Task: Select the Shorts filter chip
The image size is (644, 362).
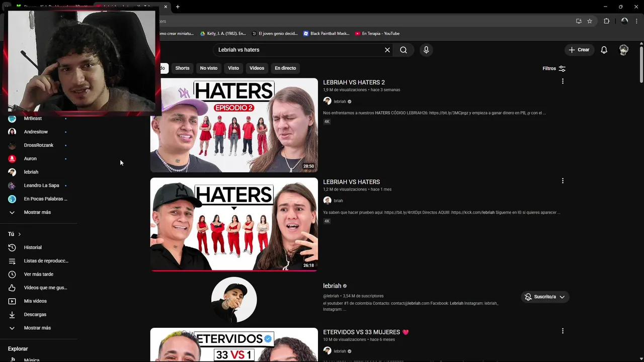Action: tap(182, 68)
